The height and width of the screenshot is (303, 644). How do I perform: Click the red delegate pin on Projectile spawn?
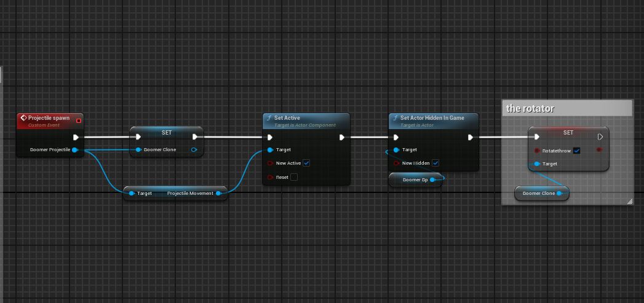tap(78, 119)
